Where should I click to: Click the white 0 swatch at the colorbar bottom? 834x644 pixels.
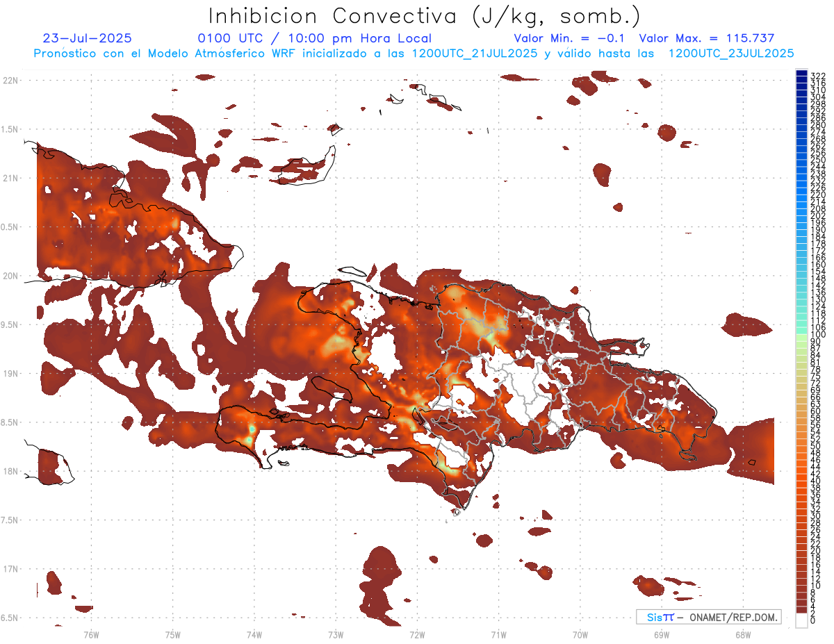[801, 622]
